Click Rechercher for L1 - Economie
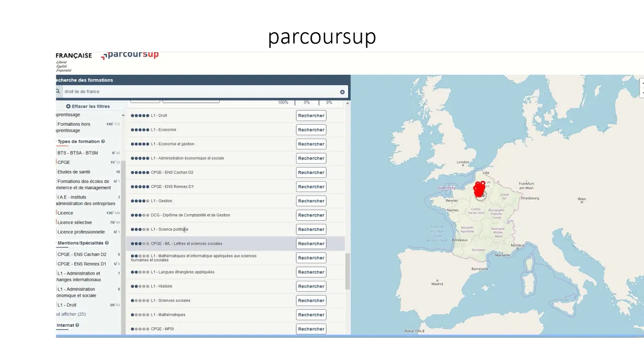 point(311,130)
